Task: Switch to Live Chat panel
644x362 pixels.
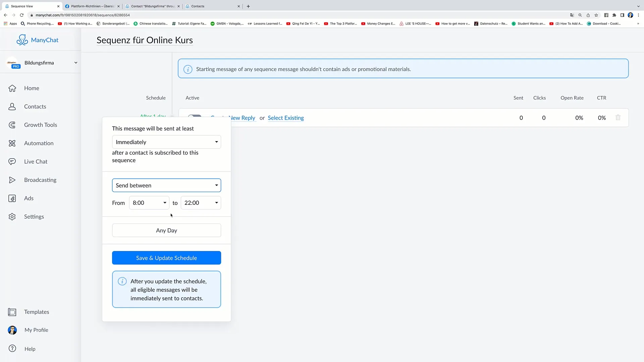Action: 36,161
